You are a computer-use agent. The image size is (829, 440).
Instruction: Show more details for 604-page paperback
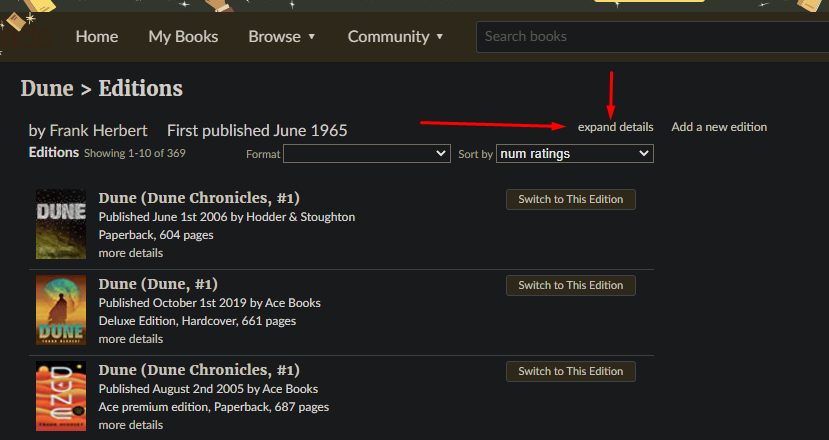click(130, 253)
